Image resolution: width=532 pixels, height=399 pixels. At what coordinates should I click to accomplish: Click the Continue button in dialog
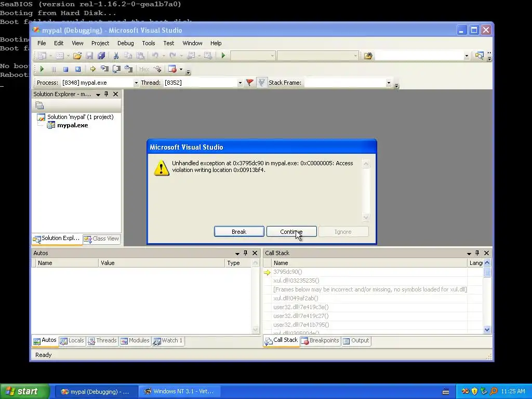291,232
